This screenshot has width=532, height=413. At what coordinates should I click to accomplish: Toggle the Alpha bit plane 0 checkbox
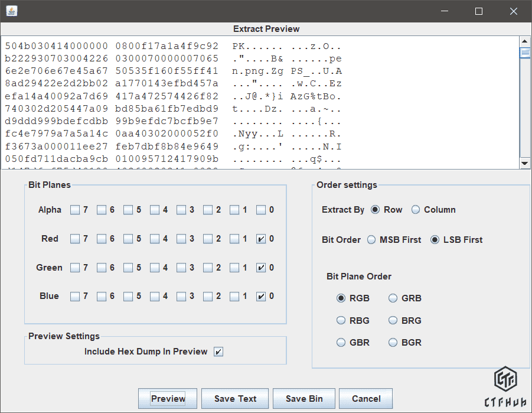pos(261,210)
